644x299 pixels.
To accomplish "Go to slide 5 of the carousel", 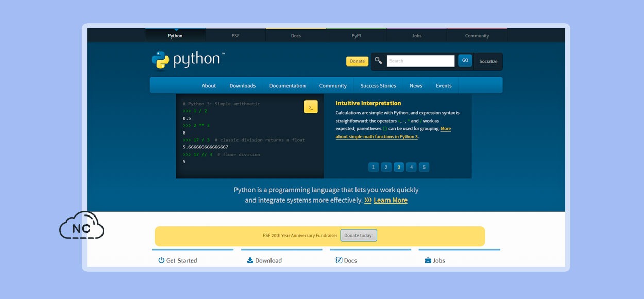I will (423, 167).
